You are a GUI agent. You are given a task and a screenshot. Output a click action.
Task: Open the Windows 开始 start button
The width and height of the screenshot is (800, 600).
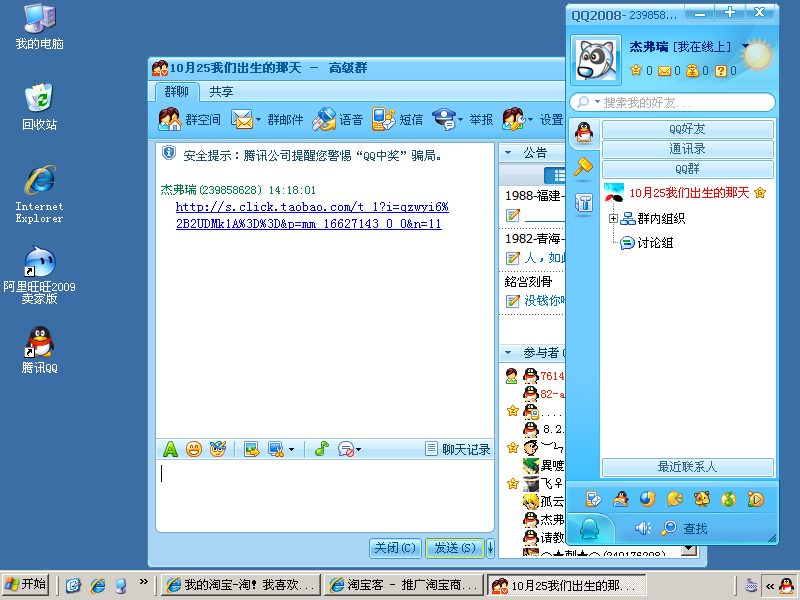coord(26,584)
